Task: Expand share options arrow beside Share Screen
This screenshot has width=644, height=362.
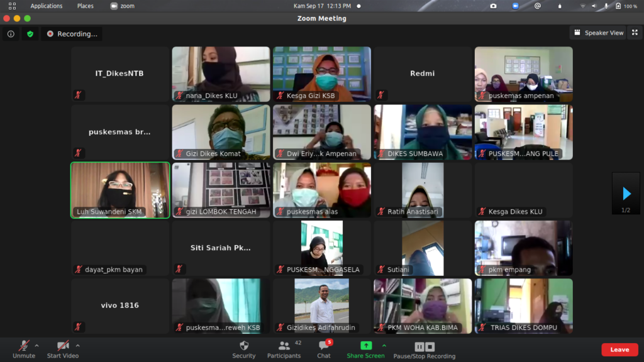Action: [x=384, y=346]
